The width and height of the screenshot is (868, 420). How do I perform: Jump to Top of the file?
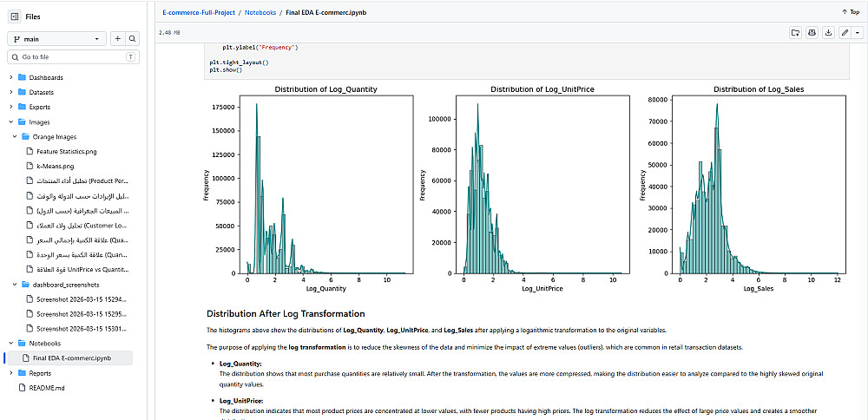851,11
